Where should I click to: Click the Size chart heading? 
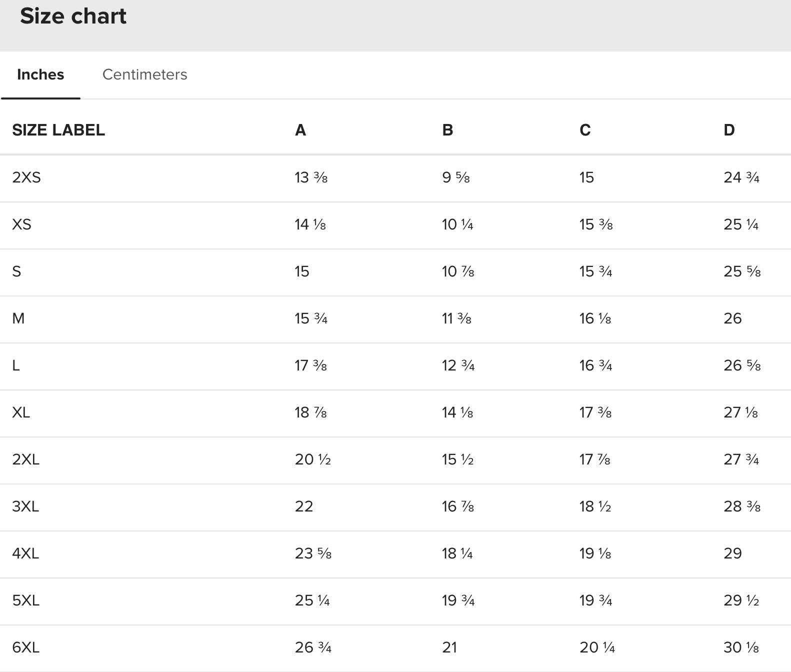point(73,16)
